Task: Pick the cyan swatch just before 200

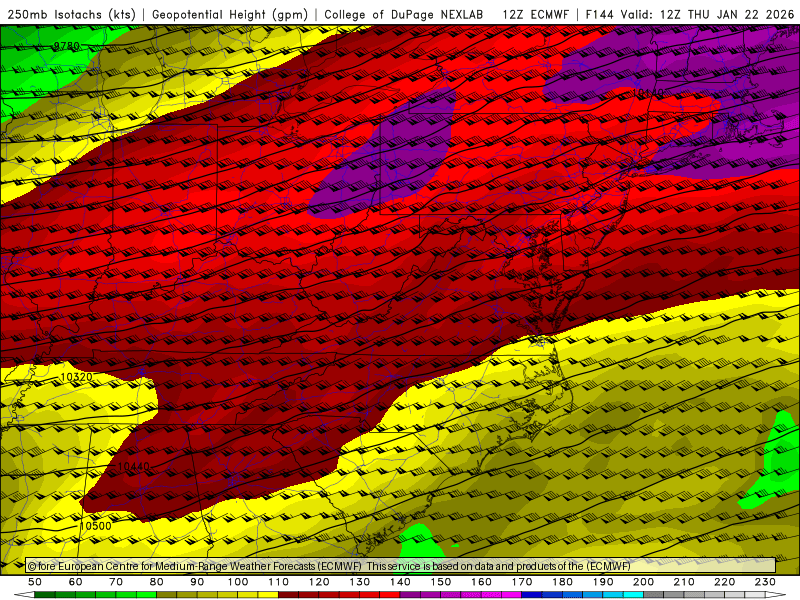Action: pos(633,595)
